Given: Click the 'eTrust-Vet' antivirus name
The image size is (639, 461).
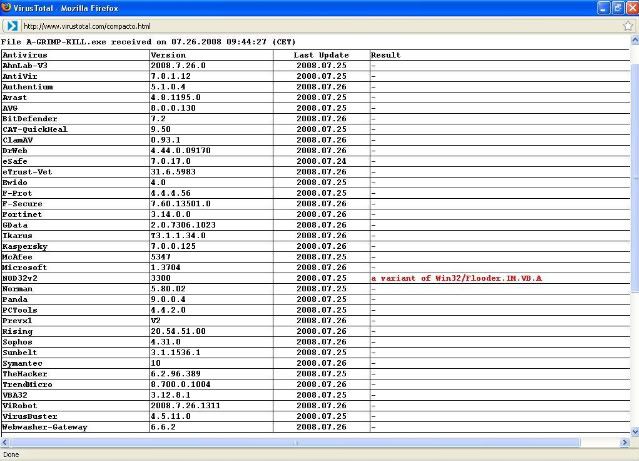Looking at the screenshot, I should click(x=27, y=172).
